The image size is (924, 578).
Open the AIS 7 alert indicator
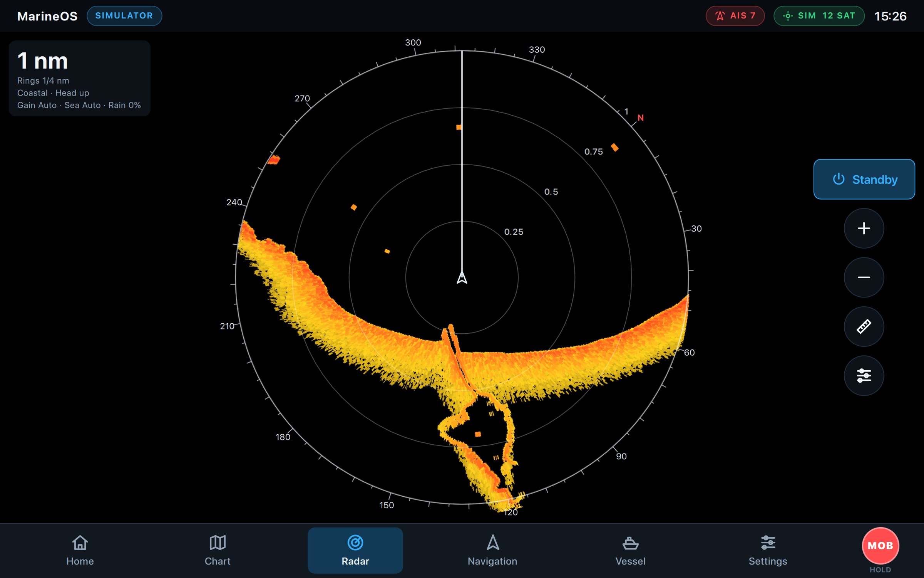tap(735, 16)
